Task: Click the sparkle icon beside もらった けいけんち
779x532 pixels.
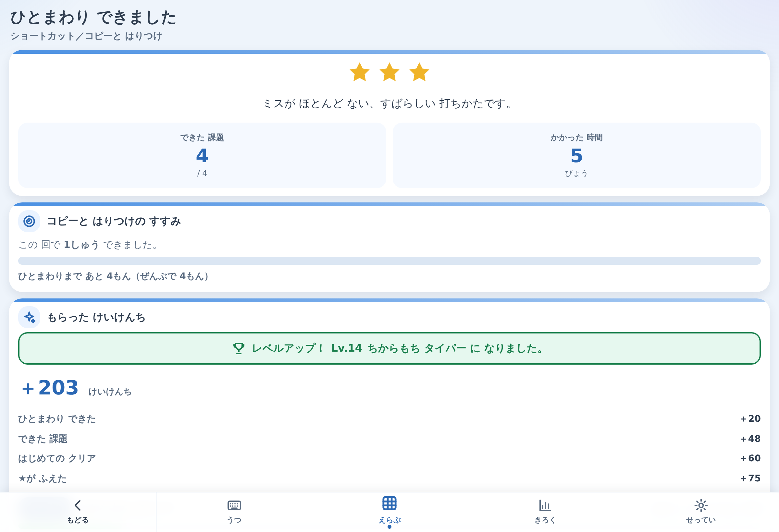Action: 29,317
